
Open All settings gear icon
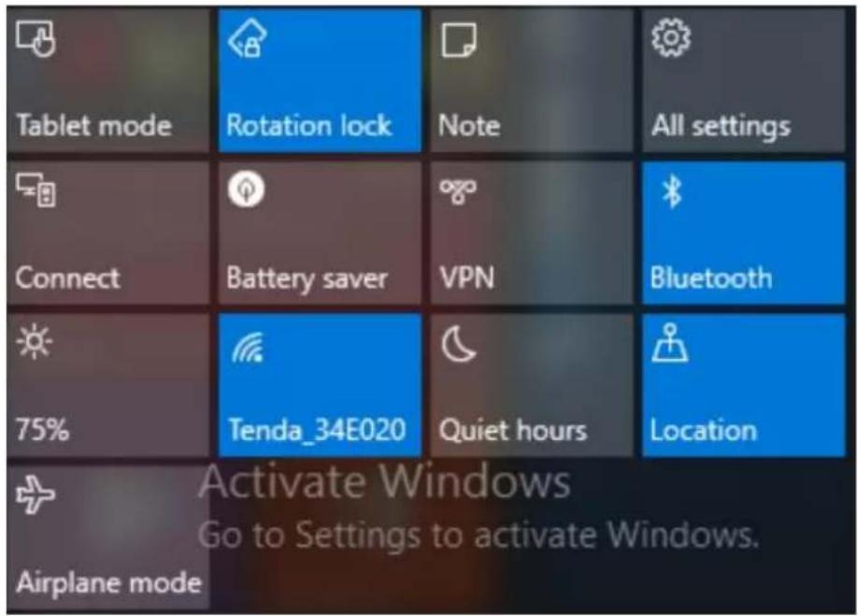click(671, 37)
